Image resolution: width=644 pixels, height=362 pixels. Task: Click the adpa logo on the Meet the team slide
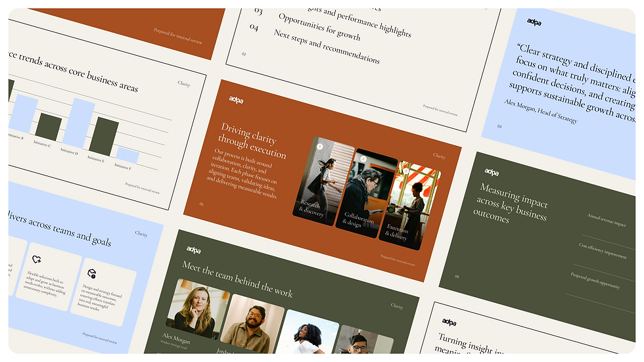point(193,250)
